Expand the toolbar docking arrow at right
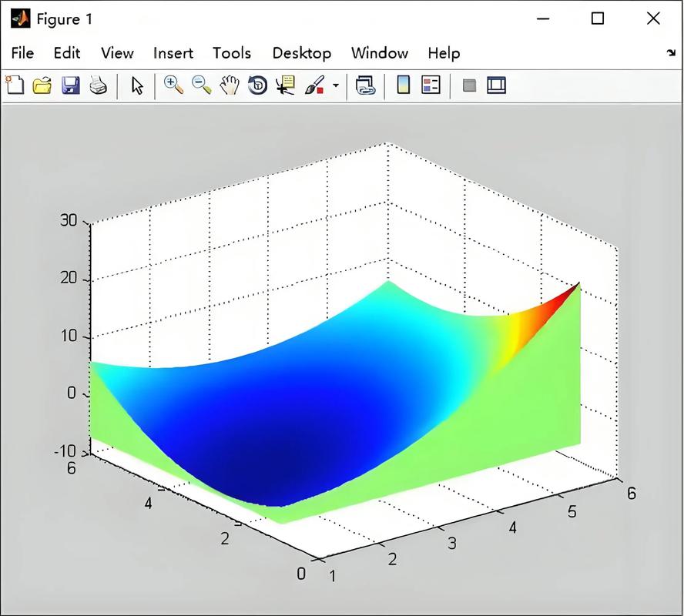This screenshot has height=616, width=684. (670, 53)
